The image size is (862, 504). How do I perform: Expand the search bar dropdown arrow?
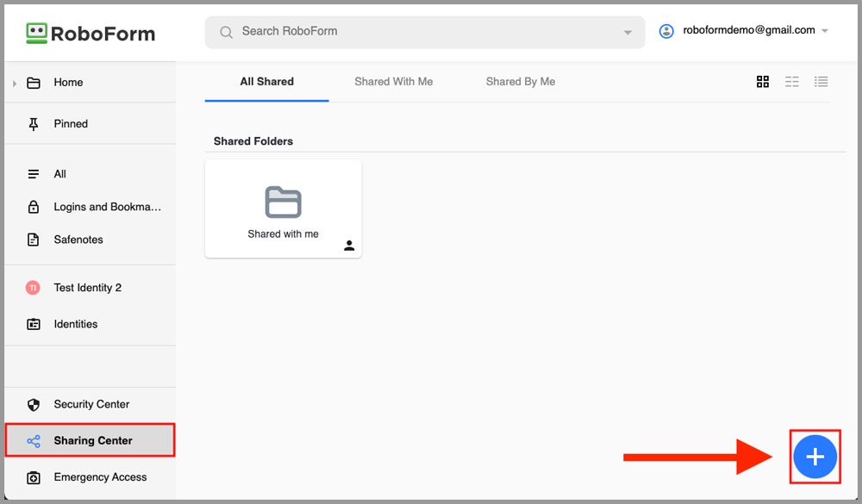(x=627, y=32)
